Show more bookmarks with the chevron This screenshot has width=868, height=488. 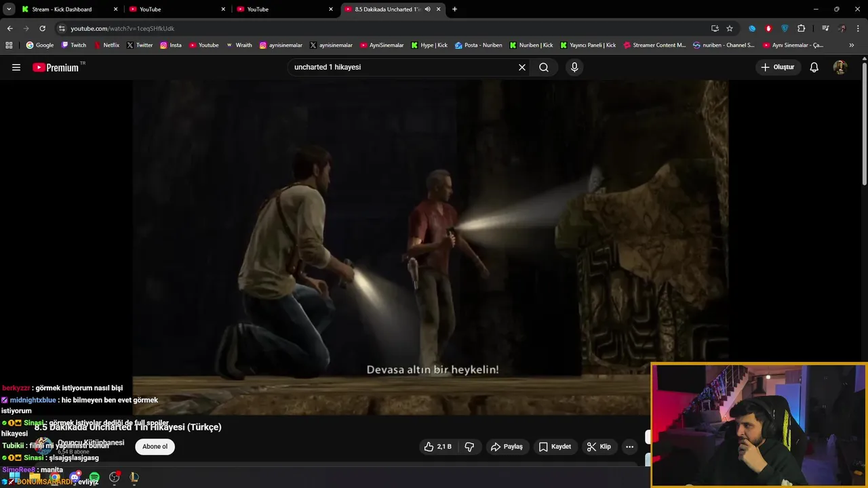coord(852,45)
